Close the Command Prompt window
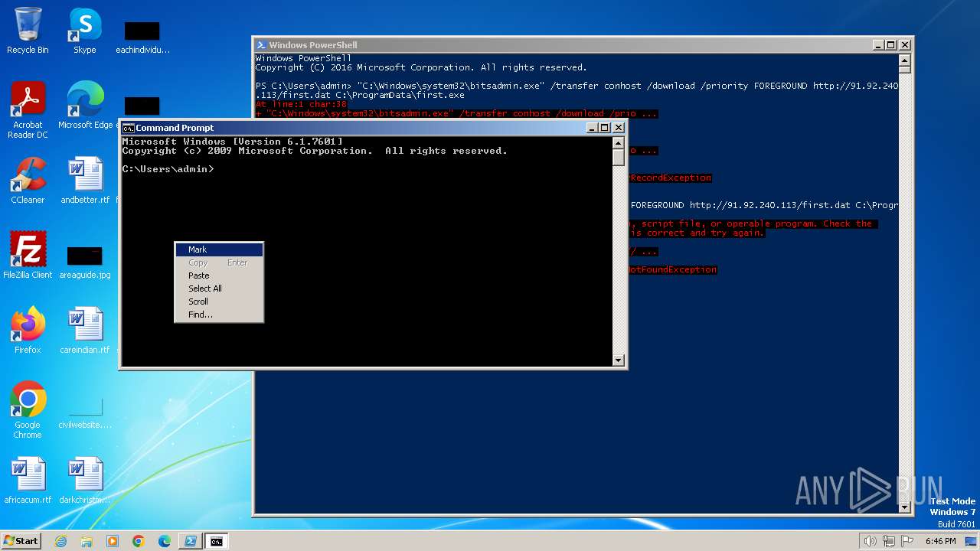The image size is (980, 551). pos(619,128)
